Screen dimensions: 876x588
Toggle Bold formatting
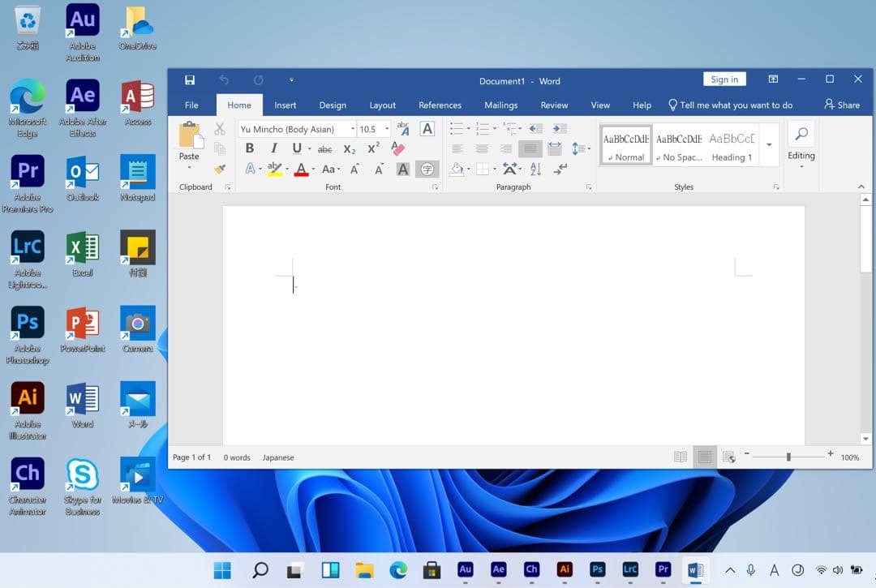[250, 148]
